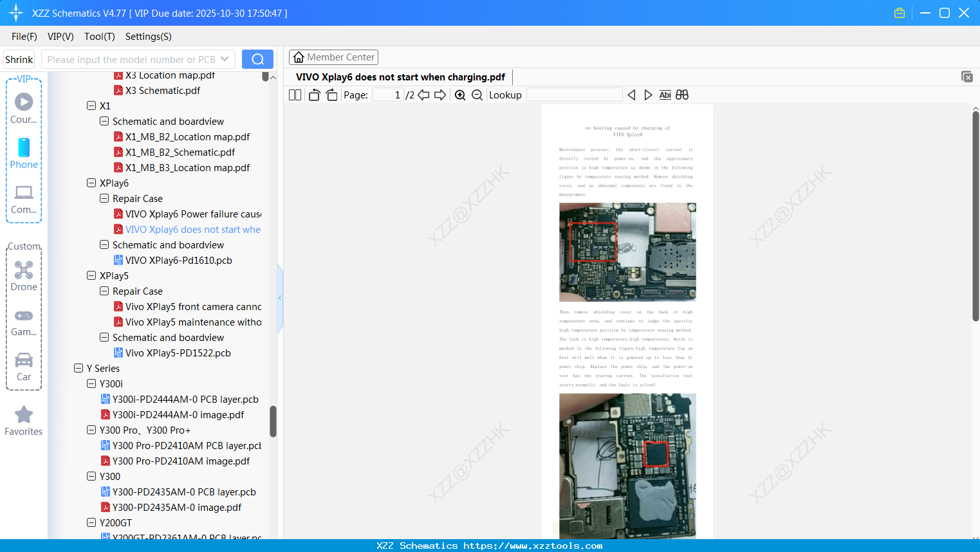The width and height of the screenshot is (980, 552).
Task: Click the Shrink button
Action: pyautogui.click(x=19, y=59)
